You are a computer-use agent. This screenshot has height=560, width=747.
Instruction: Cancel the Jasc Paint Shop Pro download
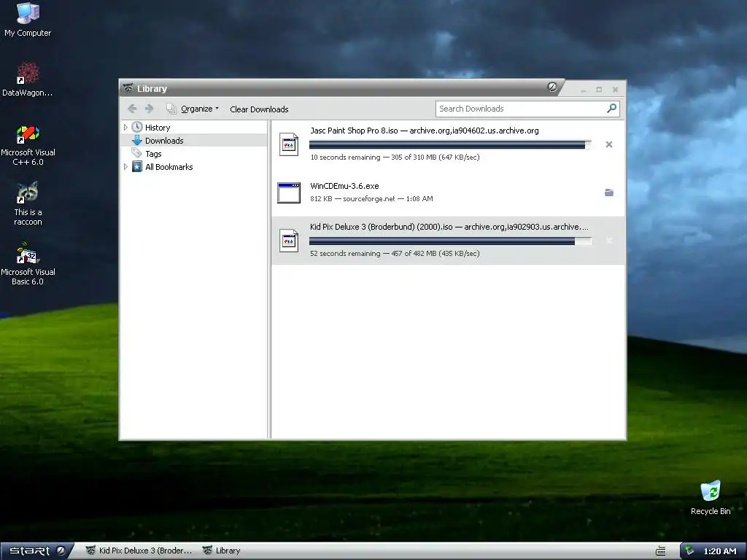point(609,144)
